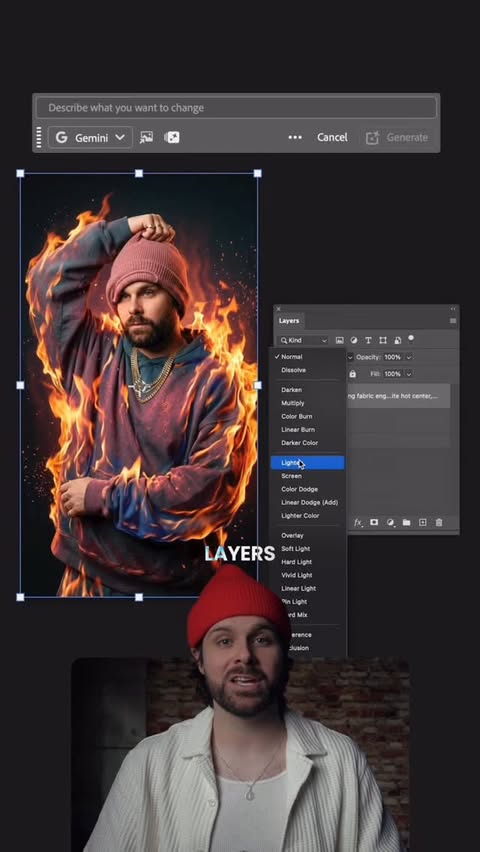This screenshot has width=480, height=852.
Task: Open the Gemini model dropdown
Action: pyautogui.click(x=90, y=137)
